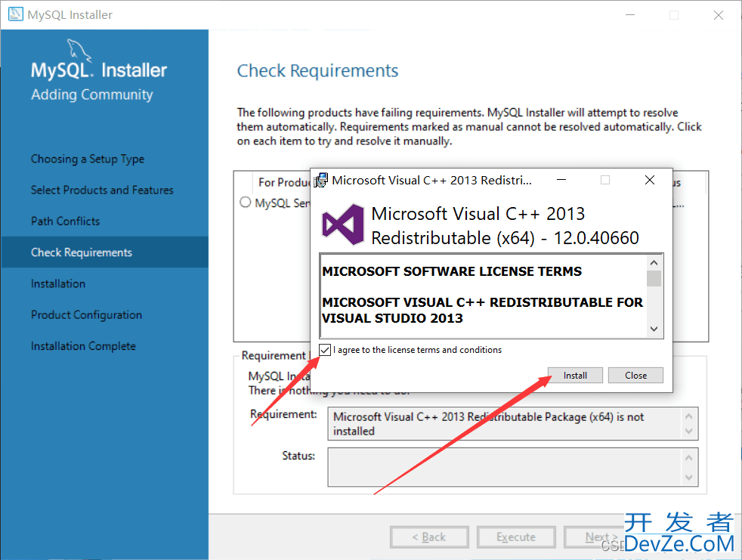Click the Back button in MySQL Installer
Viewport: 742px width, 560px height.
(x=429, y=537)
